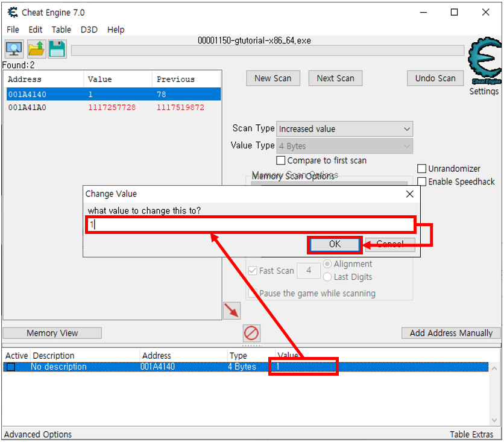Click the New Scan button
This screenshot has width=504, height=442.
click(273, 78)
